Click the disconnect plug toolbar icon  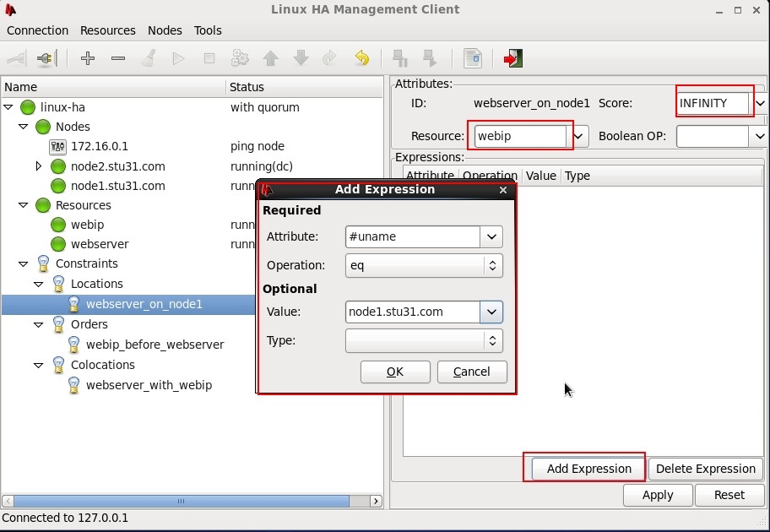(46, 58)
